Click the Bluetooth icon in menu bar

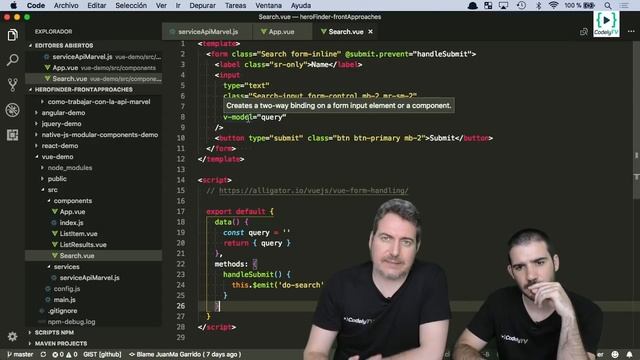(x=538, y=5)
